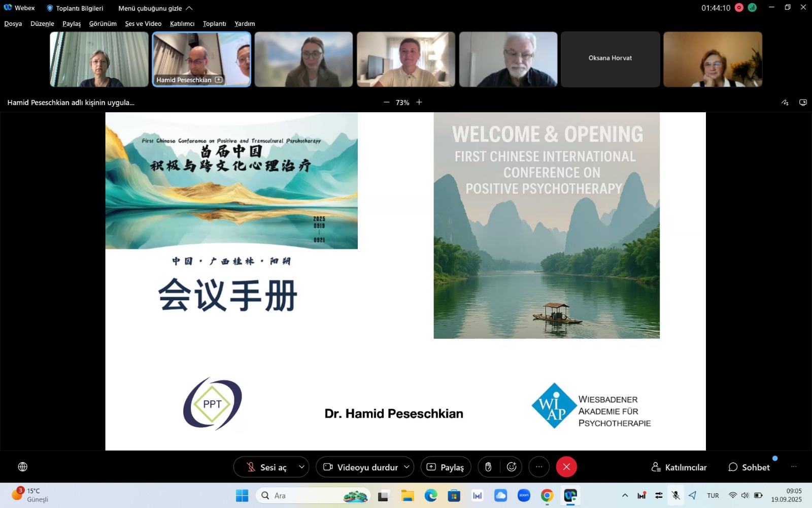The height and width of the screenshot is (508, 812).
Task: Click the globe language icon
Action: pos(23,467)
